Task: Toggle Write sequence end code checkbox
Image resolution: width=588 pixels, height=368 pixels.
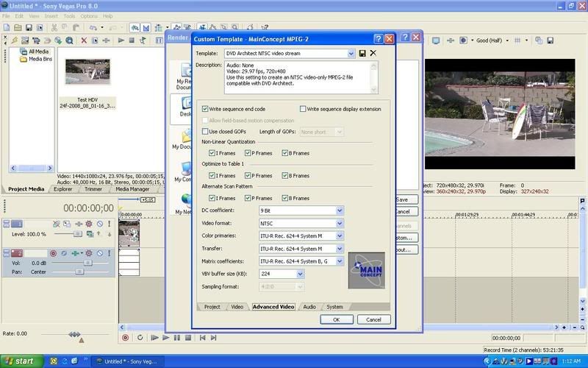Action: (205, 109)
